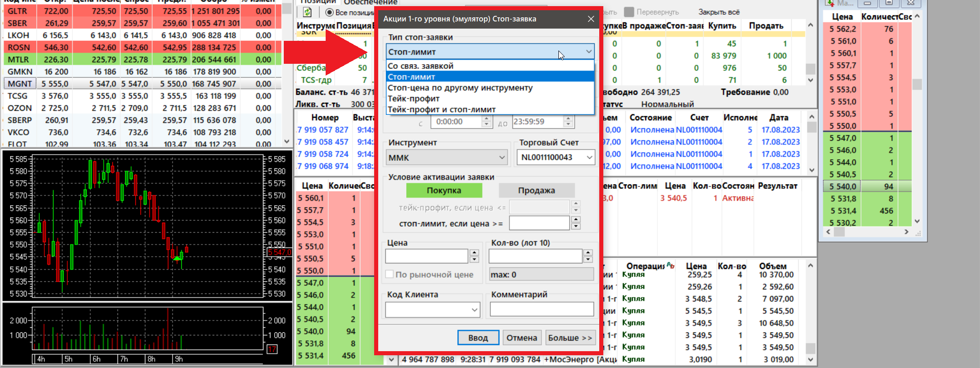Click the Комментарий text field

point(542,309)
